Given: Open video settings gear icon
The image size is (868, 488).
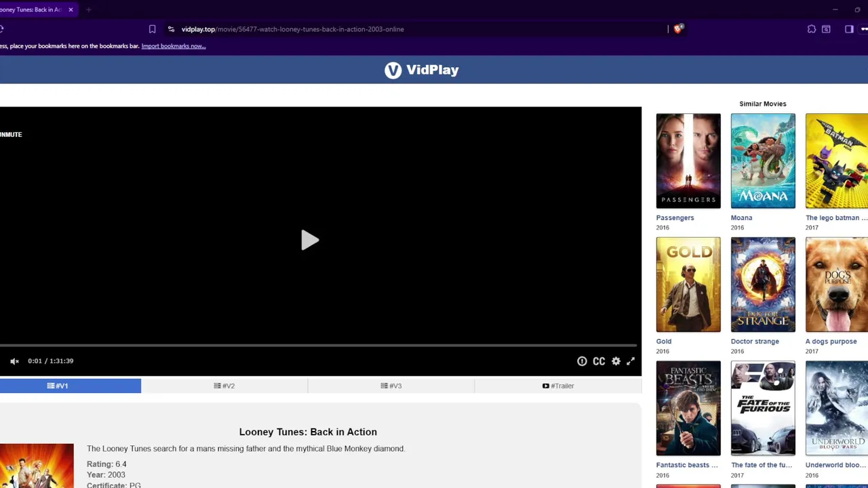Looking at the screenshot, I should tap(616, 361).
